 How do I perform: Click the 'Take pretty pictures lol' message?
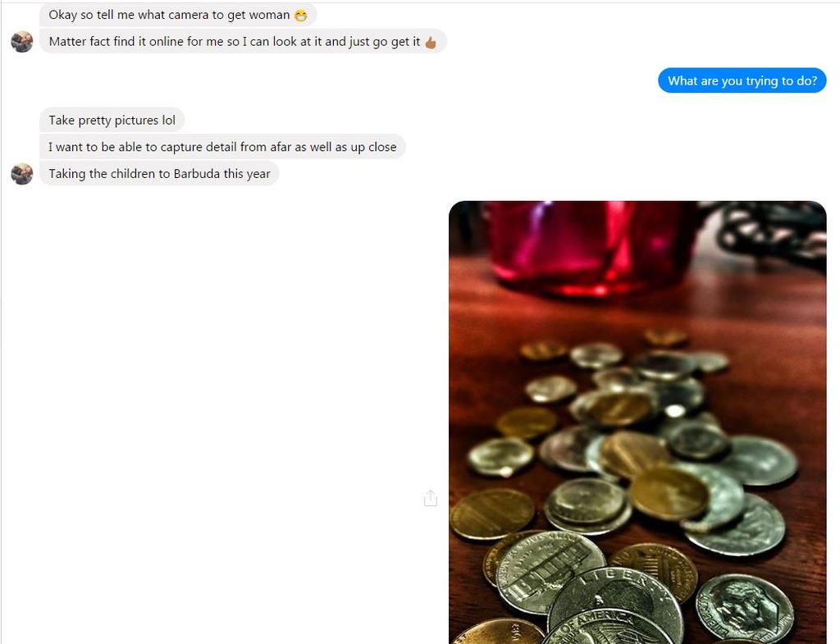pyautogui.click(x=112, y=120)
